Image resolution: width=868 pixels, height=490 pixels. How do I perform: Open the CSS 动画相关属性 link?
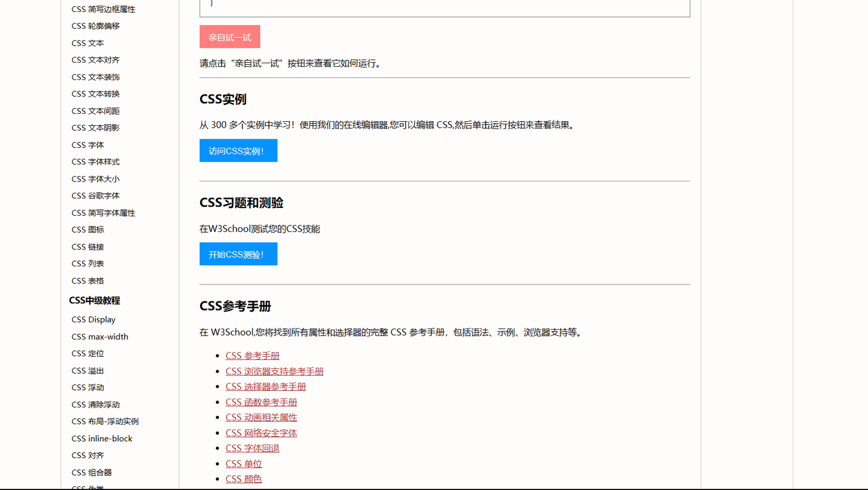(x=261, y=417)
